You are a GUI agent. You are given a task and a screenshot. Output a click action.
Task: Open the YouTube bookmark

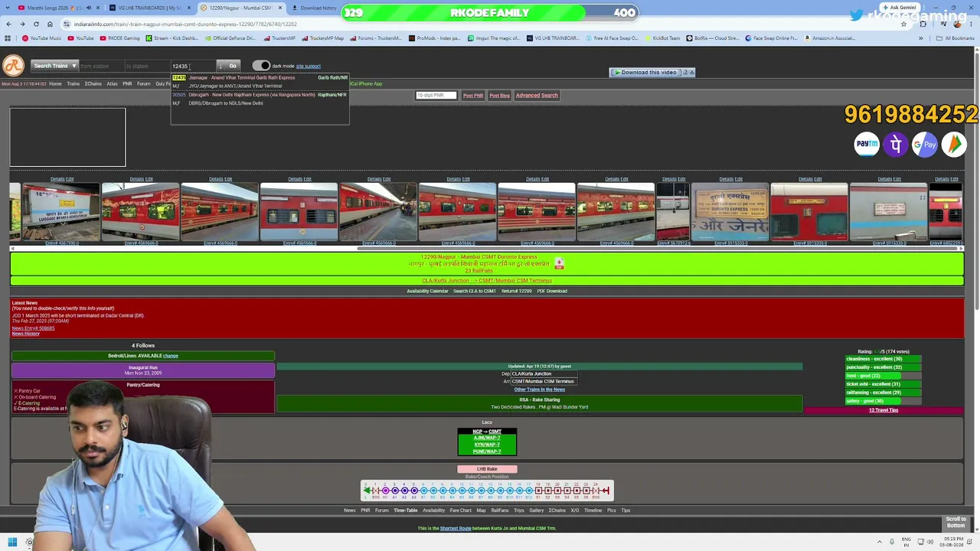click(x=80, y=37)
